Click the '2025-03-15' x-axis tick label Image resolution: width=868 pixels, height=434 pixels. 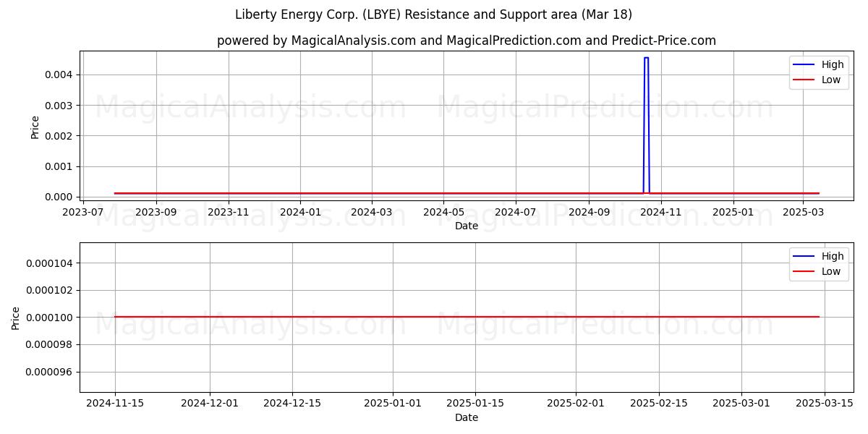[x=825, y=404]
